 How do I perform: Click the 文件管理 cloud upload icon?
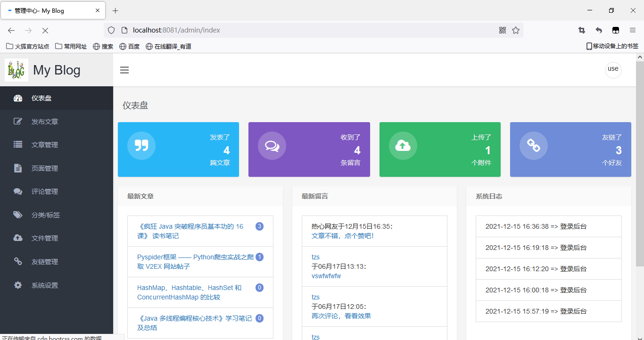point(18,238)
